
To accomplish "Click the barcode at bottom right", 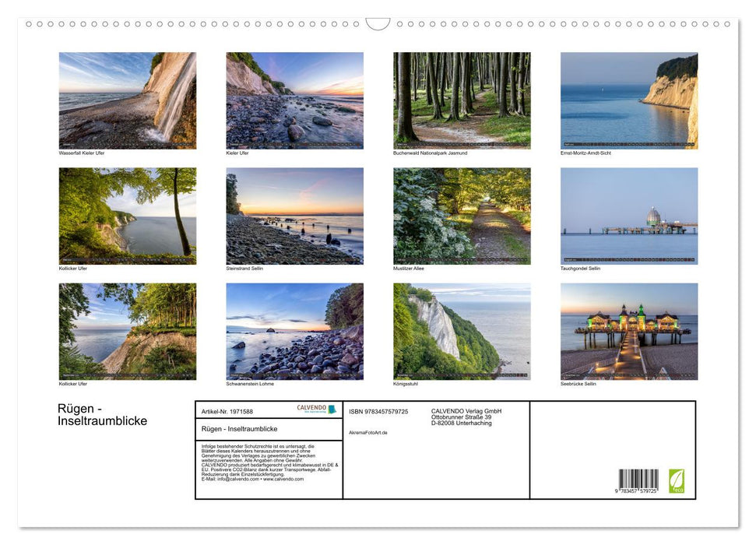I will pos(638,481).
